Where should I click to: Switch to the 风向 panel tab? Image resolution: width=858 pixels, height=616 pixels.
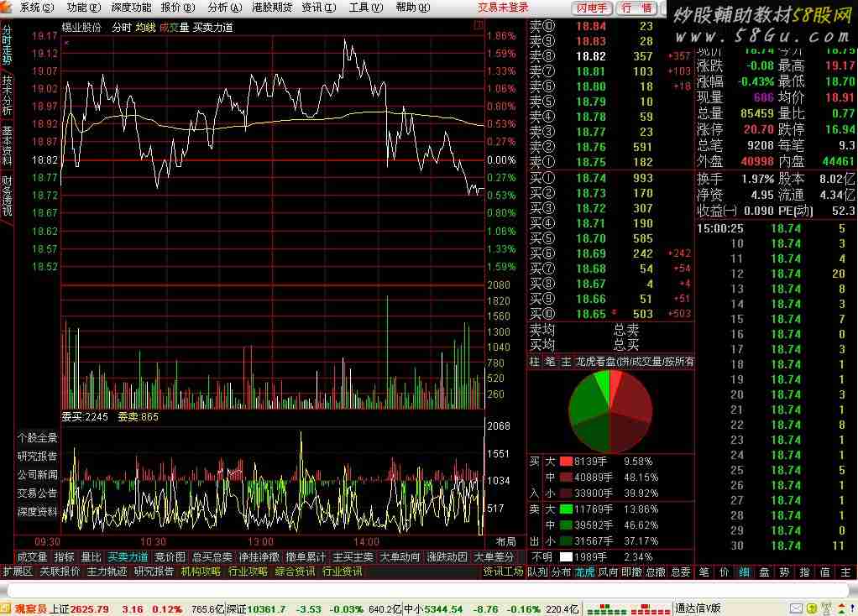pyautogui.click(x=609, y=572)
